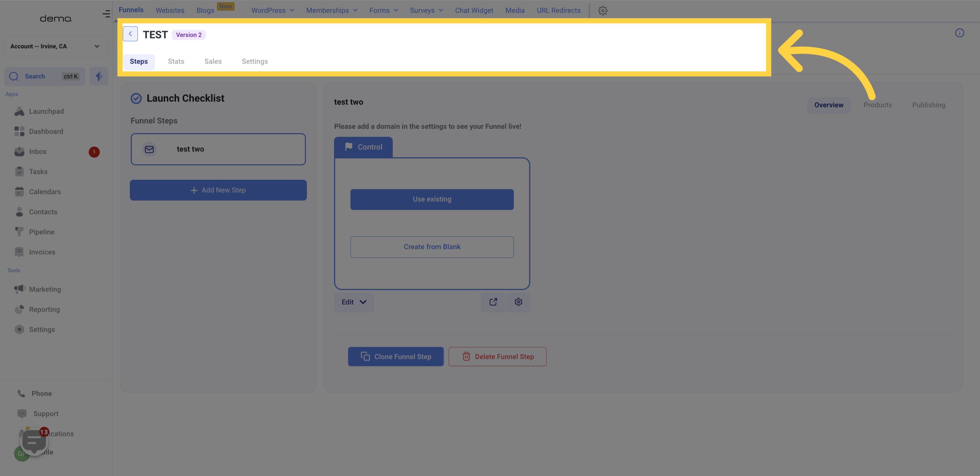Click Clone Funnel Step
The width and height of the screenshot is (980, 476).
pos(396,357)
